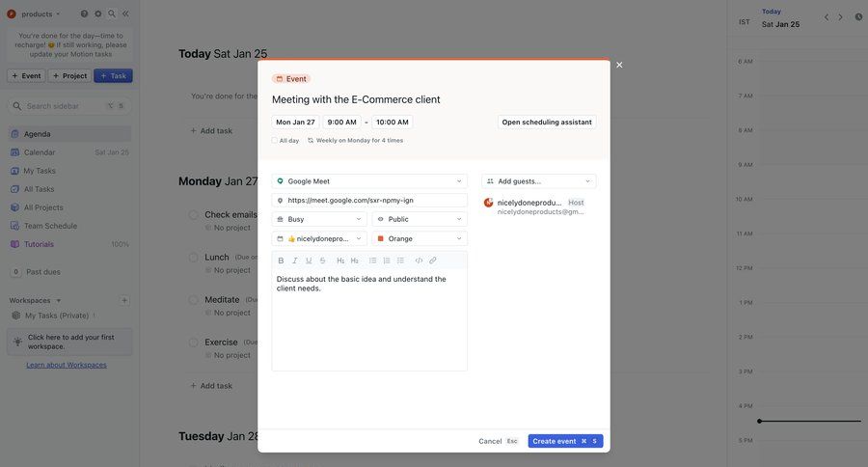The width and height of the screenshot is (868, 467).
Task: Open the Public visibility dropdown
Action: click(x=420, y=219)
